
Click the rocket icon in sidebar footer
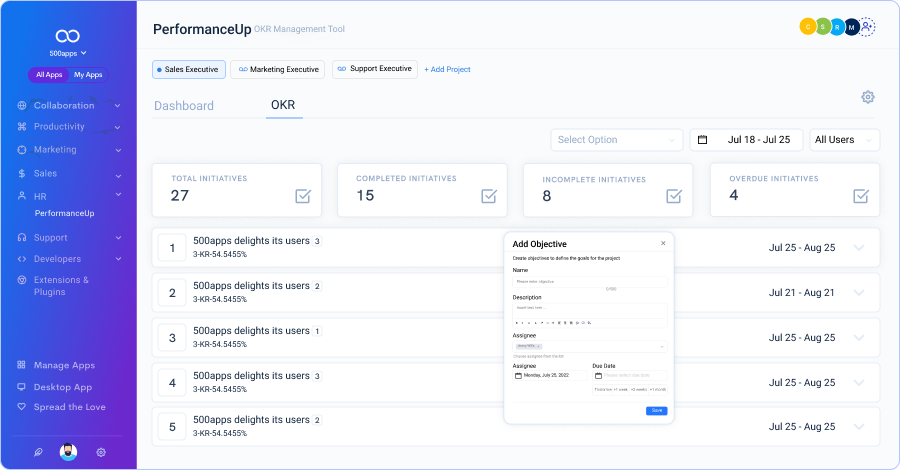click(x=38, y=452)
